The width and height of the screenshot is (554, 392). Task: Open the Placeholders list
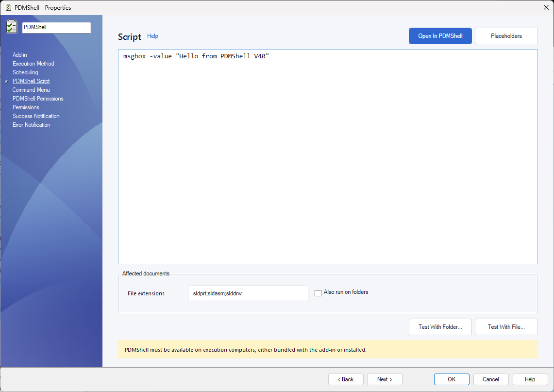point(506,36)
